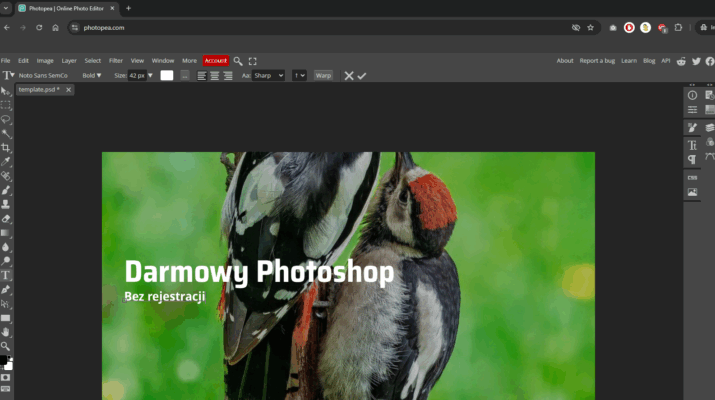Open the Filter menu
The image size is (715, 400).
(x=116, y=61)
